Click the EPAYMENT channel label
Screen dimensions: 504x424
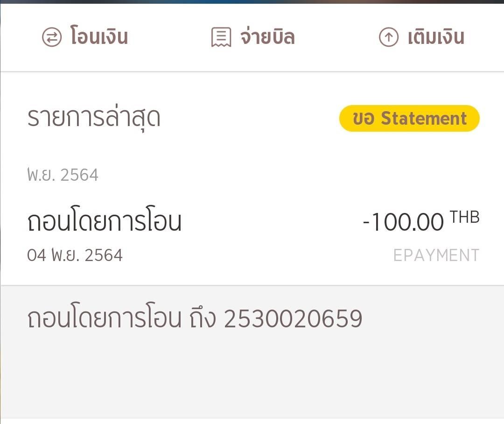(436, 256)
